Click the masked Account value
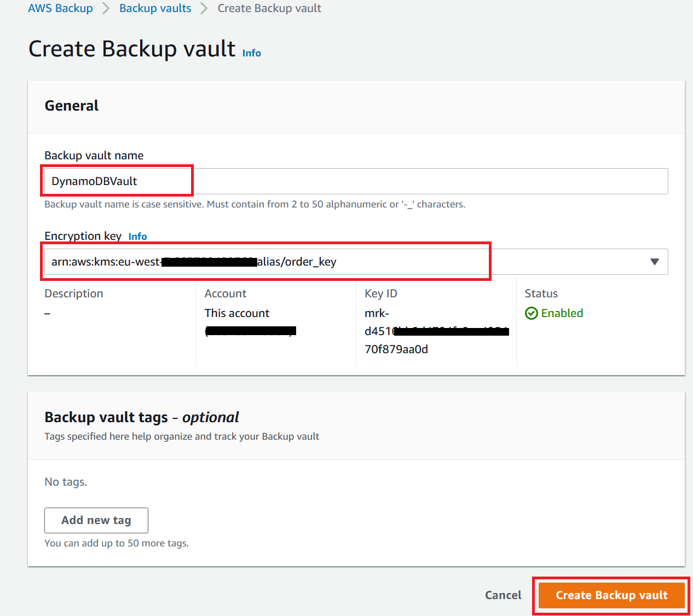This screenshot has height=616, width=693. (250, 331)
